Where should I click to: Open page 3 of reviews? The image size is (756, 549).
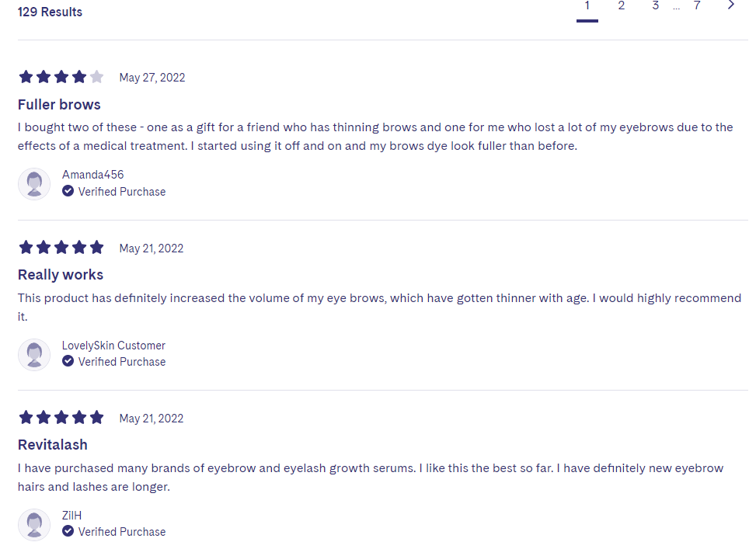pos(655,5)
